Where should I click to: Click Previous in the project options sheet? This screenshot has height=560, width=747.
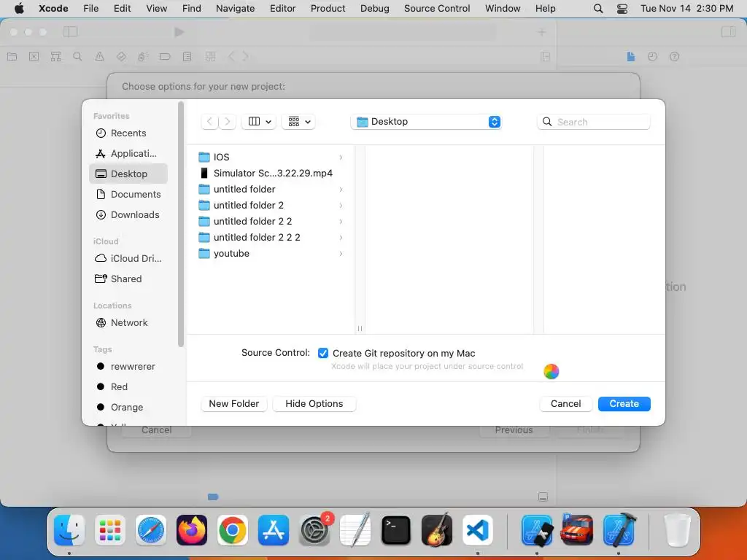(x=514, y=430)
